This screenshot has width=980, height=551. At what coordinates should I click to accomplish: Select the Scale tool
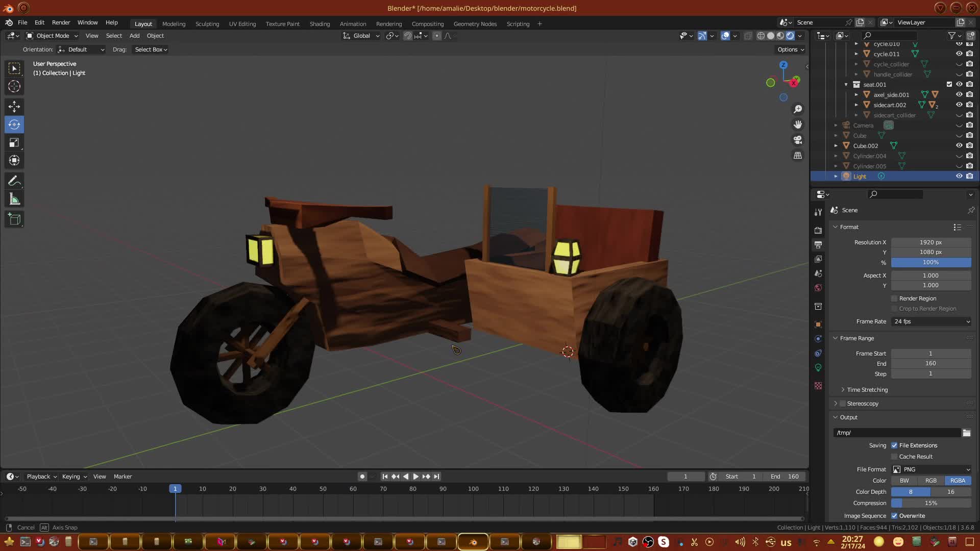coord(14,143)
